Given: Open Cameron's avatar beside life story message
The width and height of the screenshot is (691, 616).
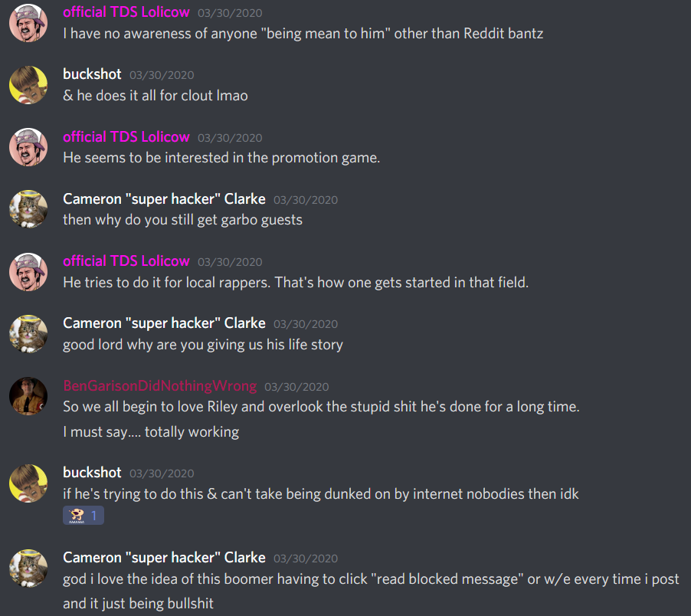Looking at the screenshot, I should pos(28,334).
